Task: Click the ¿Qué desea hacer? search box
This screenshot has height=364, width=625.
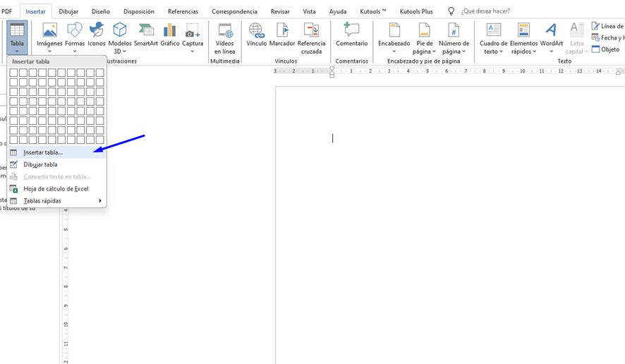Action: 485,11
